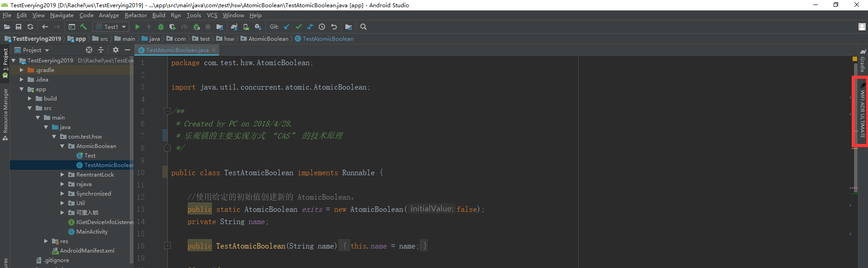Click the hsw breadcrumb in navigation bar
Screen dimensions: 868x268
pyautogui.click(x=225, y=39)
